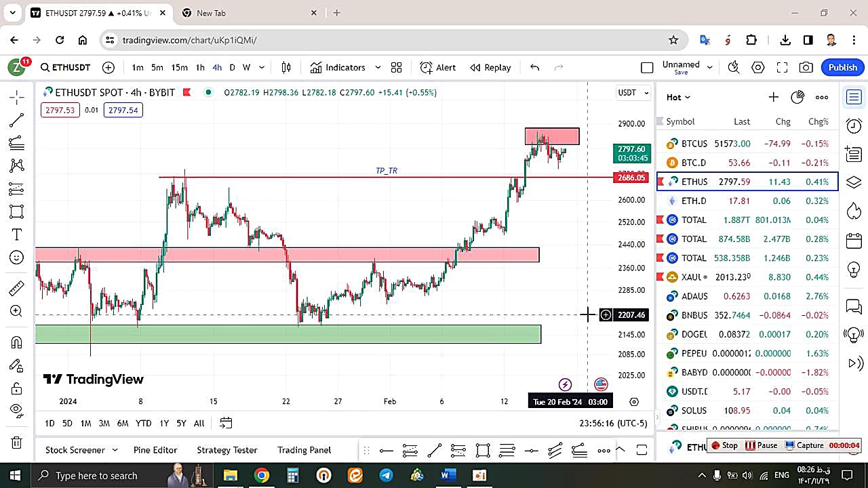The width and height of the screenshot is (868, 488).
Task: Expand the indicator favorites dropdown arrow
Action: [x=378, y=67]
